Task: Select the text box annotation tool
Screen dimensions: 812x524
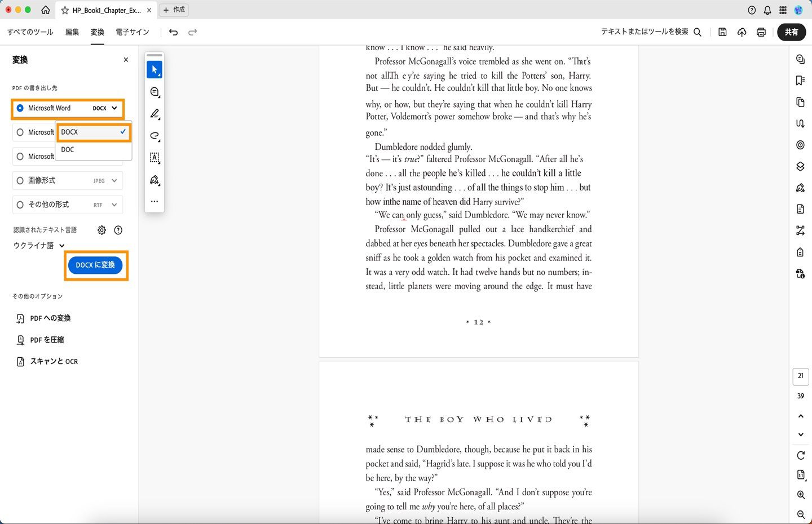Action: click(154, 158)
